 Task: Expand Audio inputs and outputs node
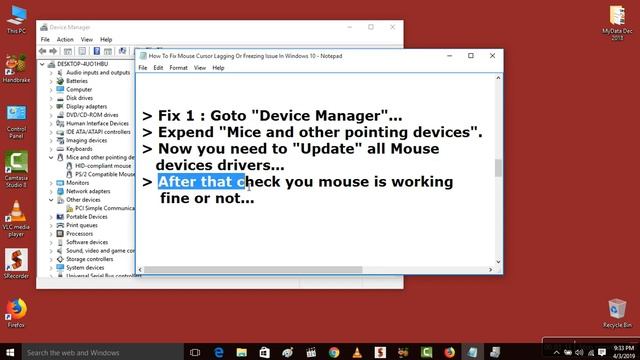[51, 73]
